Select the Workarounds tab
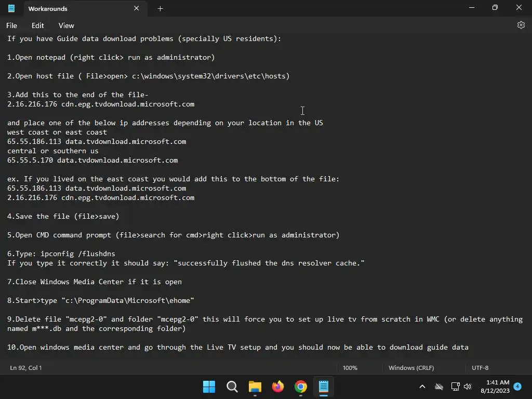This screenshot has height=399, width=532. [x=85, y=8]
